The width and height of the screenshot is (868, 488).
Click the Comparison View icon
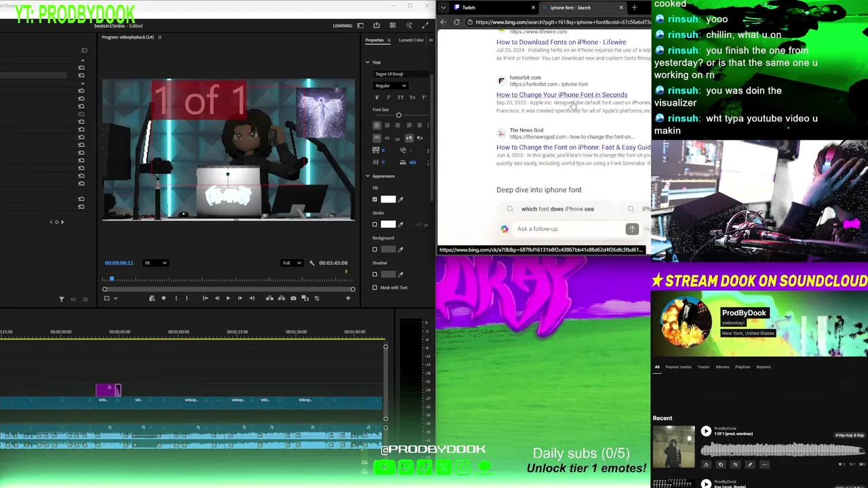click(x=305, y=298)
